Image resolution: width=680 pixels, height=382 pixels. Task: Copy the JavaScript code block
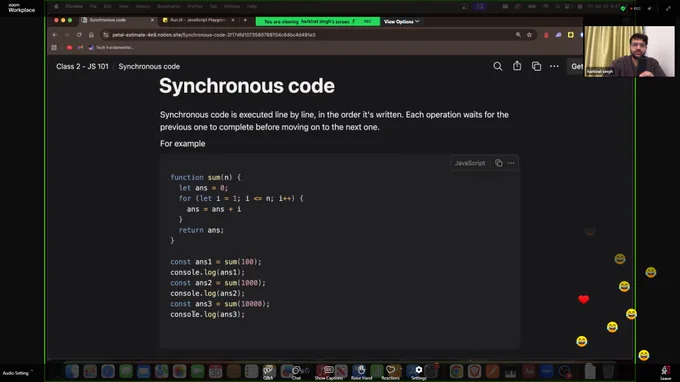click(499, 163)
